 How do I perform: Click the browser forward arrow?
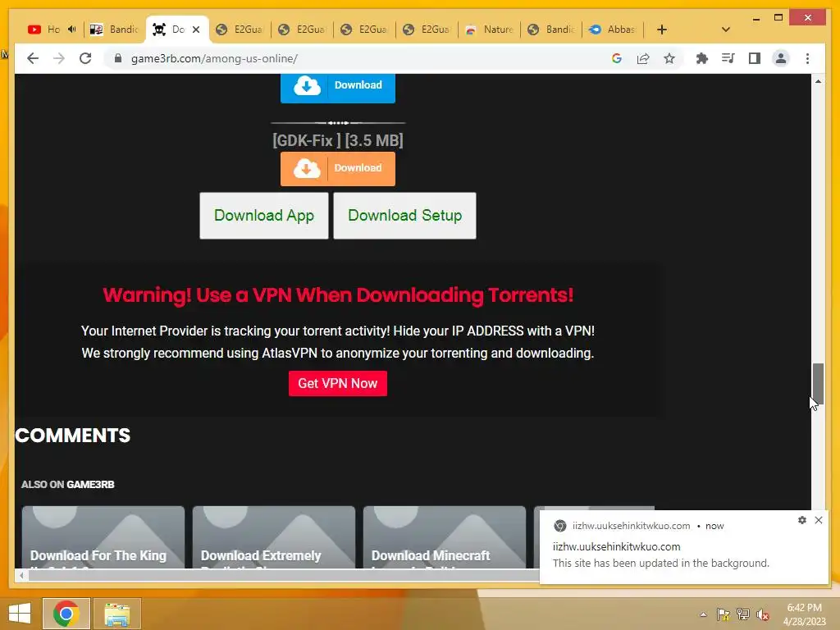[59, 58]
